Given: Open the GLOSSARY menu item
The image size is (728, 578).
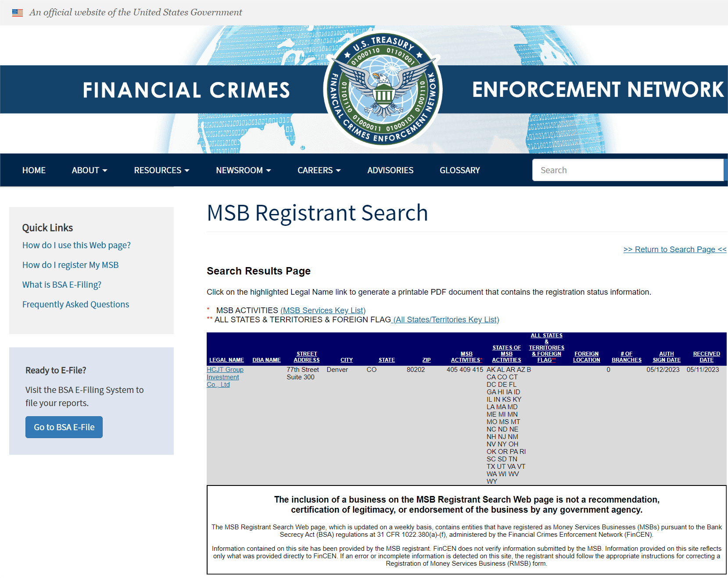Looking at the screenshot, I should pyautogui.click(x=460, y=170).
